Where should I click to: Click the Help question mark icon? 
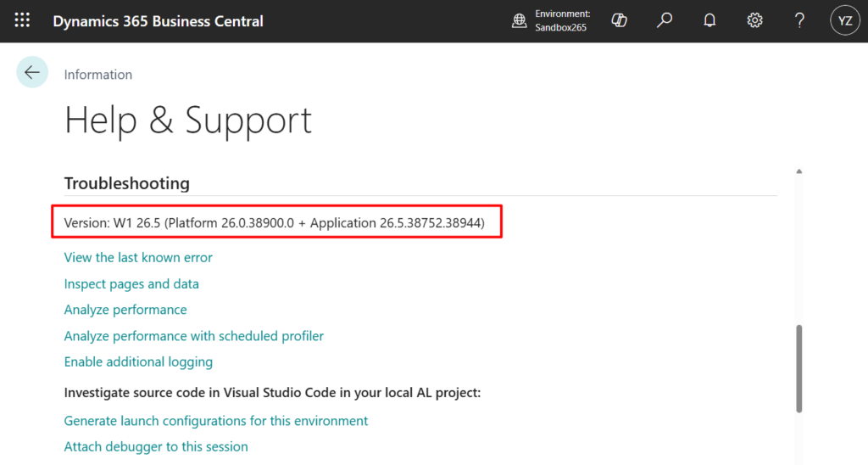pos(799,20)
